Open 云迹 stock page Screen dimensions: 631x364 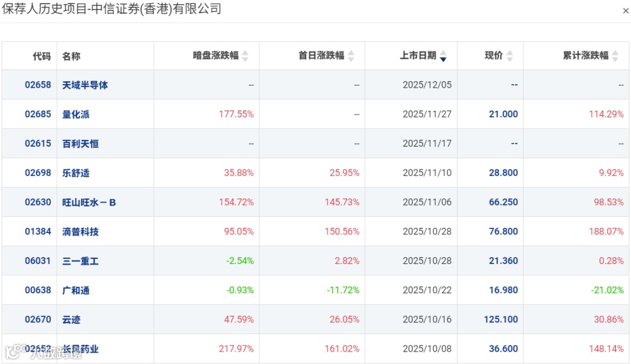71,320
